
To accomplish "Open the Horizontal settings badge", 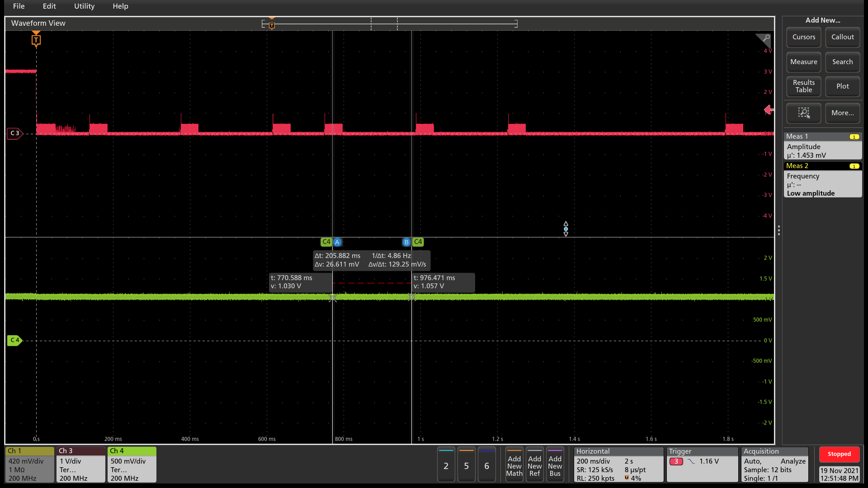I will 618,465.
